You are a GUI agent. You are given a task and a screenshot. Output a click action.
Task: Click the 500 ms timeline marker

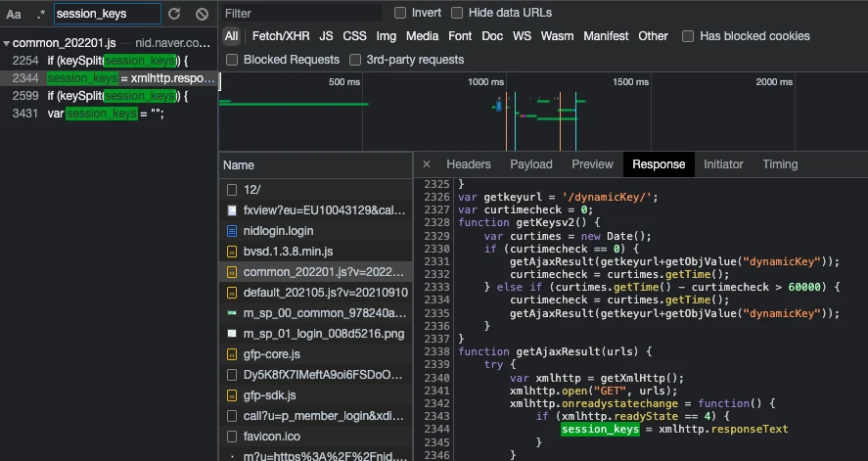point(344,82)
